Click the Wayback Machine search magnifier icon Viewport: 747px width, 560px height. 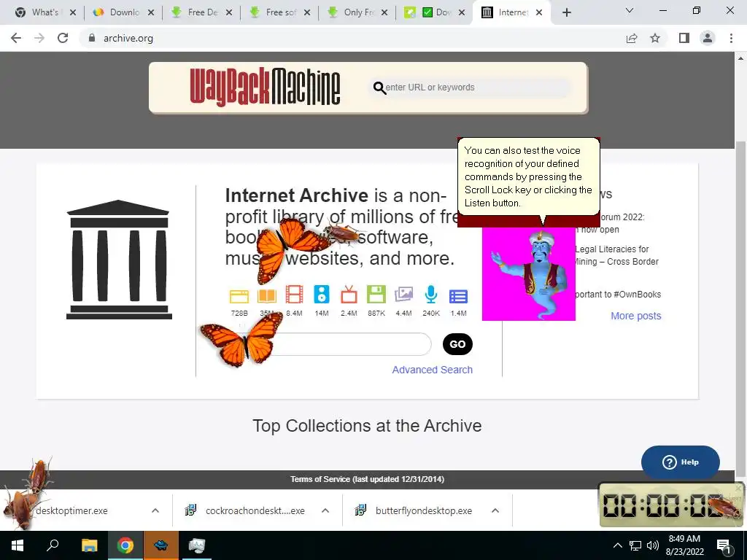[379, 87]
